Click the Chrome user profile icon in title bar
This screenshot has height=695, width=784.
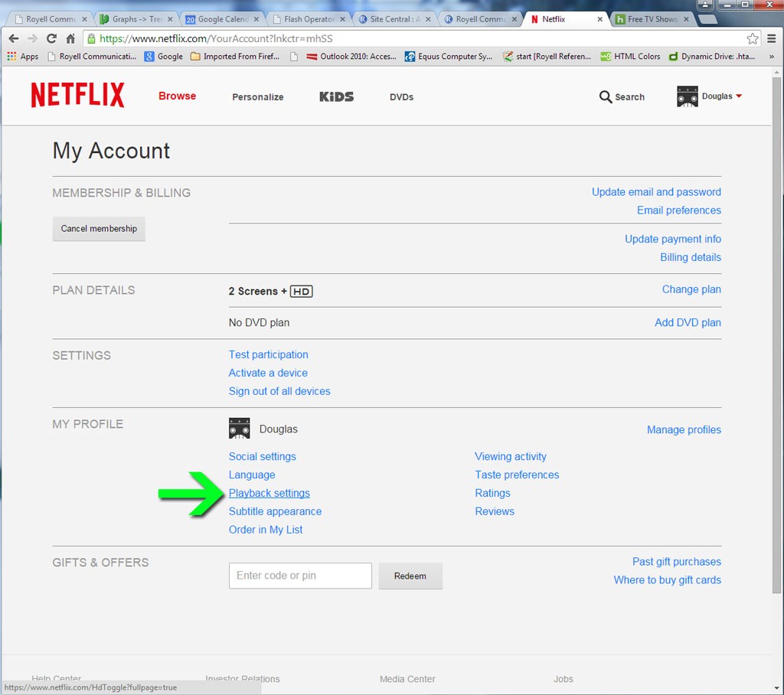point(705,5)
